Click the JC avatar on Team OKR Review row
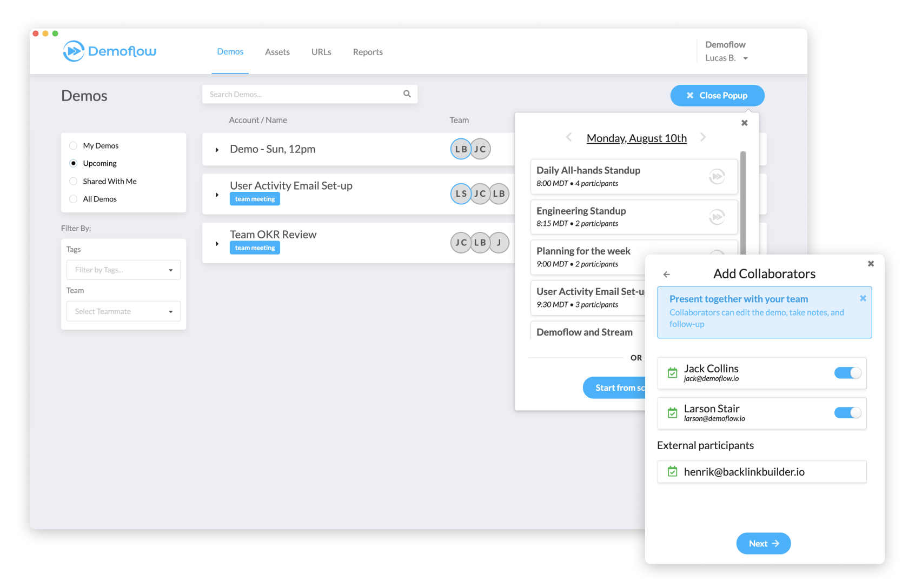The width and height of the screenshot is (902, 588). 461,243
